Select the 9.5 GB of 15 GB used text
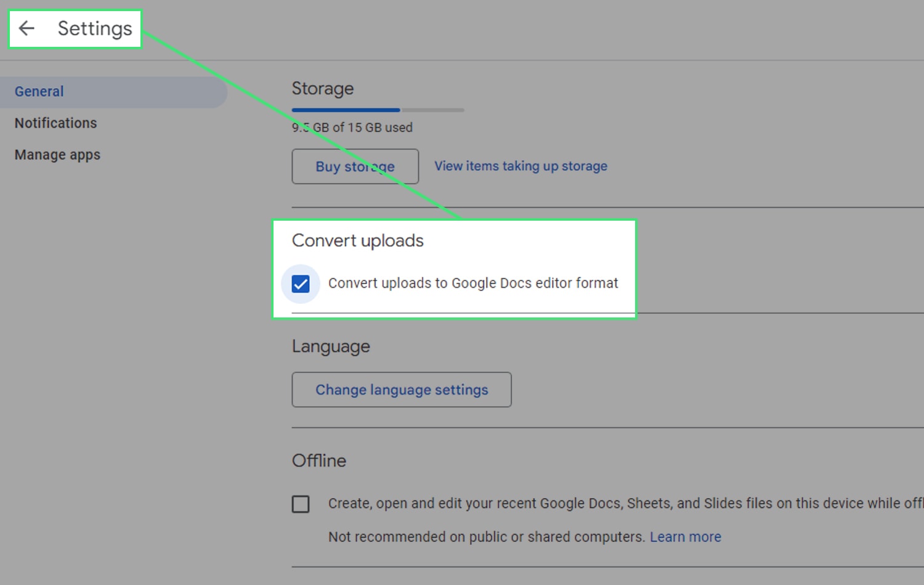This screenshot has width=924, height=585. click(x=352, y=128)
